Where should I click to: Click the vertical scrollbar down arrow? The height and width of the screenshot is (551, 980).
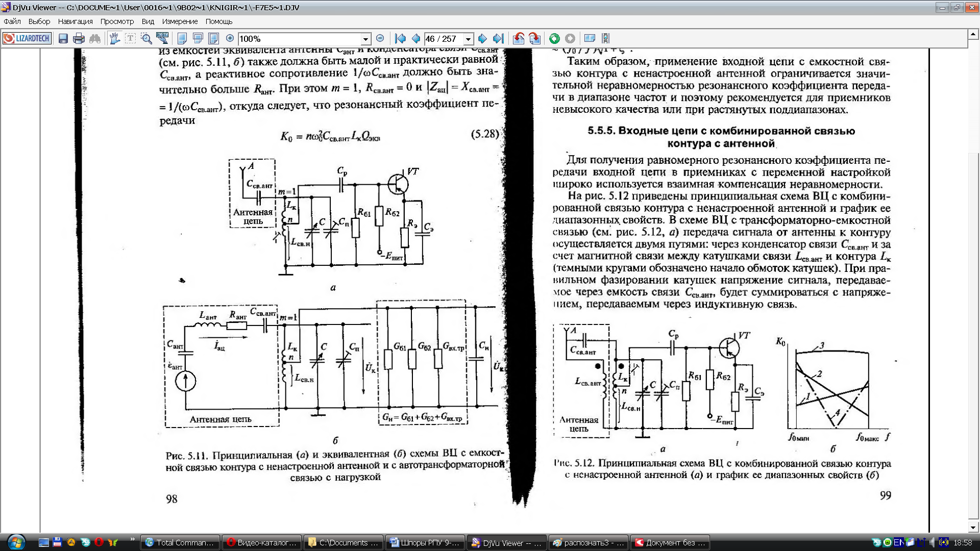(973, 528)
